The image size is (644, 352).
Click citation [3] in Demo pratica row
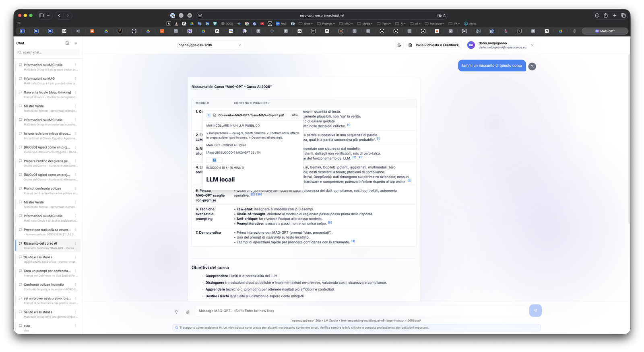point(353,241)
